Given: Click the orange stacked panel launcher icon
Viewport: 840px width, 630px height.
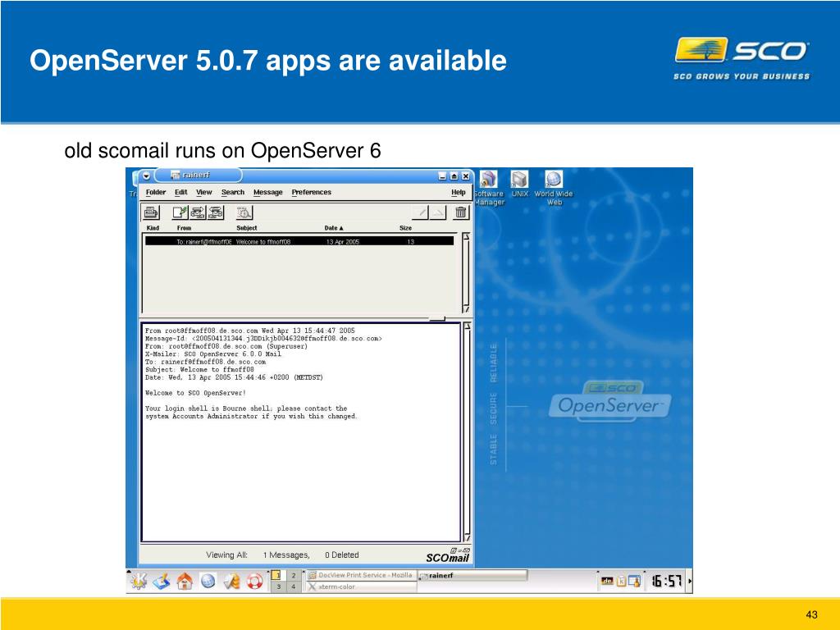Looking at the screenshot, I should (x=231, y=582).
